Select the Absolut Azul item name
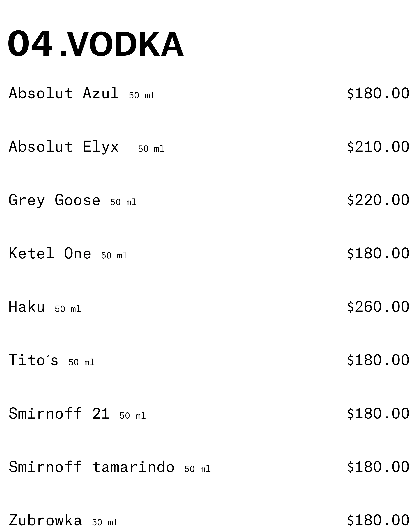Image resolution: width=417 pixels, height=532 pixels. tap(64, 93)
